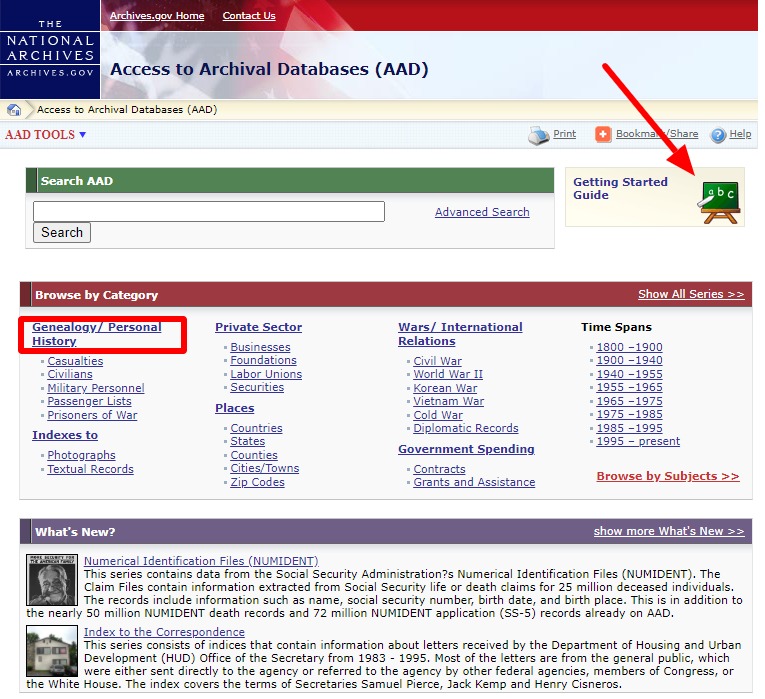Viewport: 765px width, 699px height.
Task: Click the Bookmark/Share plus icon
Action: tap(603, 135)
